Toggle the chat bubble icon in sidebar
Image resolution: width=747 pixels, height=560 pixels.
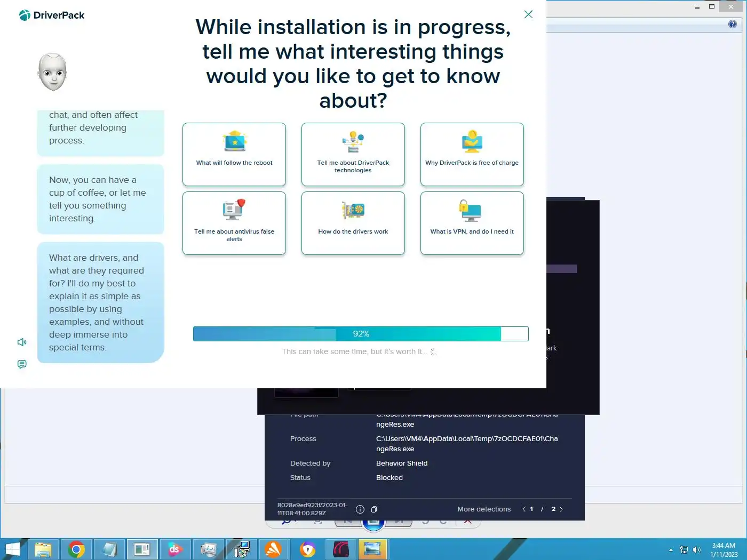[22, 364]
